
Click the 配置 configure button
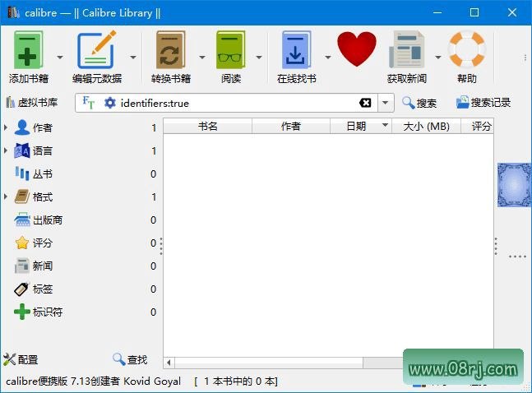pos(21,359)
